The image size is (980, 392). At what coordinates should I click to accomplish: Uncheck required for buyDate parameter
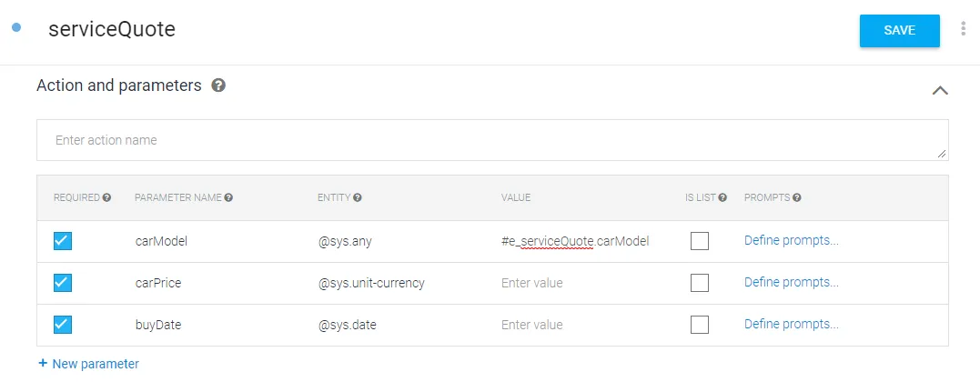[63, 325]
